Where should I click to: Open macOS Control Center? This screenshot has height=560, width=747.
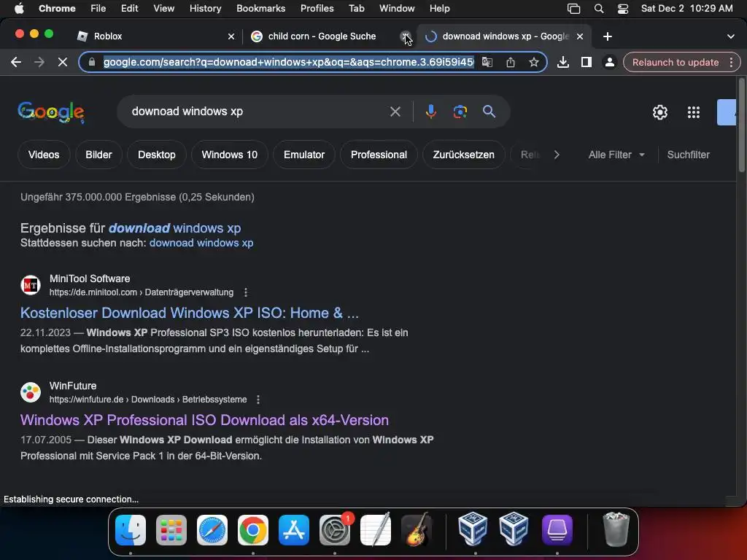tap(623, 9)
